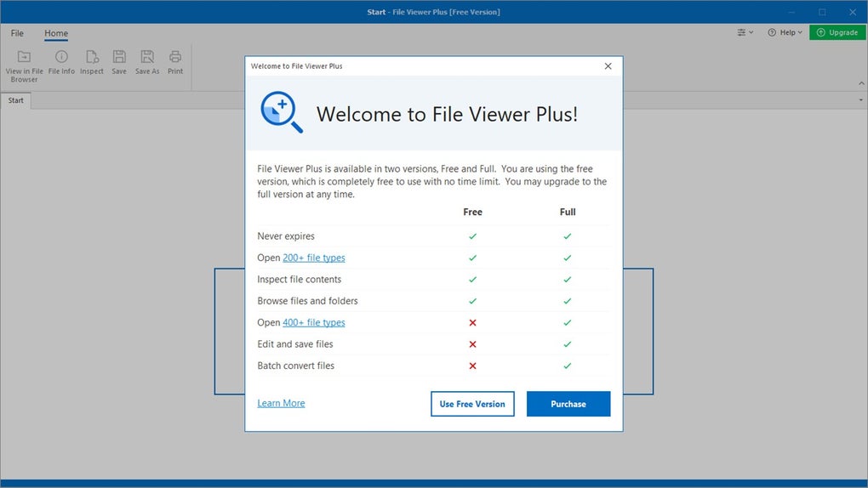Open the File Info tool
This screenshot has width=868, height=488.
point(61,63)
